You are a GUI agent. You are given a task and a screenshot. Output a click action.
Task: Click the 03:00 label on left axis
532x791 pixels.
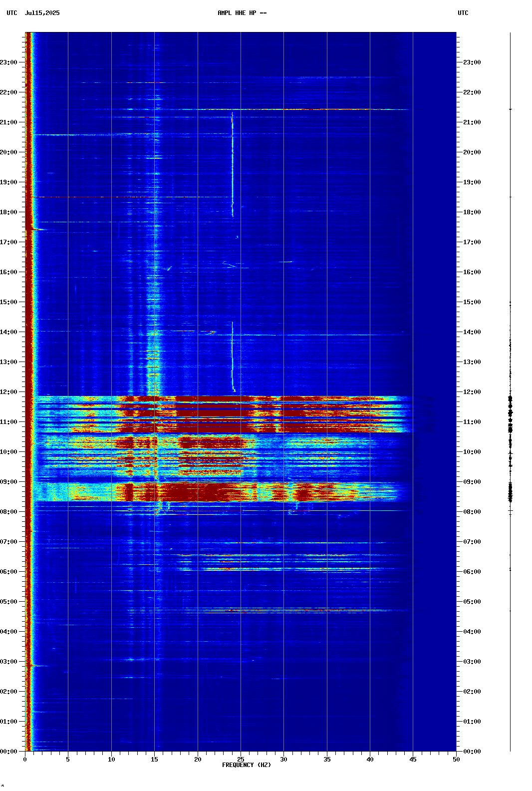pyautogui.click(x=8, y=662)
